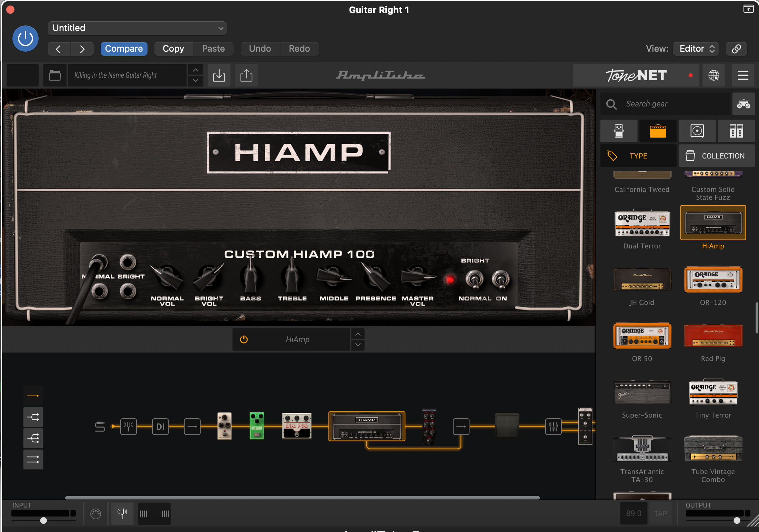Click the mixer faders block in chain
The image size is (759, 532).
click(x=554, y=427)
